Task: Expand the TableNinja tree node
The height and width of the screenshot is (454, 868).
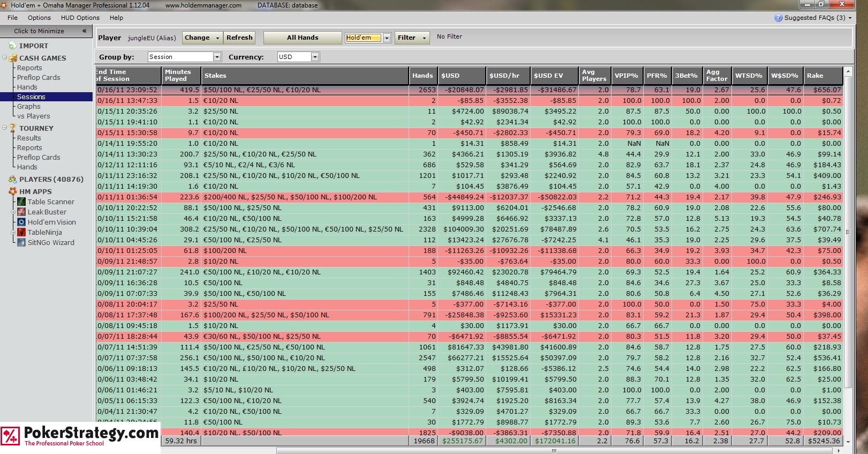Action: (x=13, y=232)
